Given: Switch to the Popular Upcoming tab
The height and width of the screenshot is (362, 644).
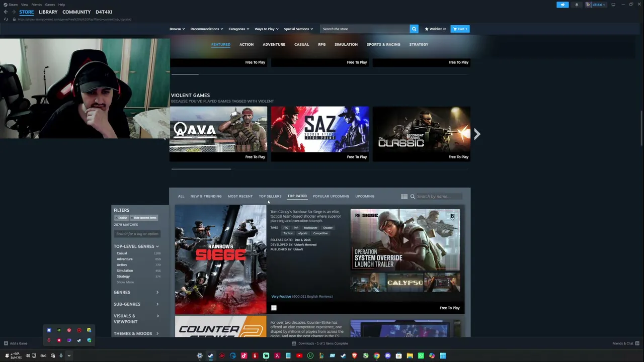Looking at the screenshot, I should pyautogui.click(x=331, y=196).
